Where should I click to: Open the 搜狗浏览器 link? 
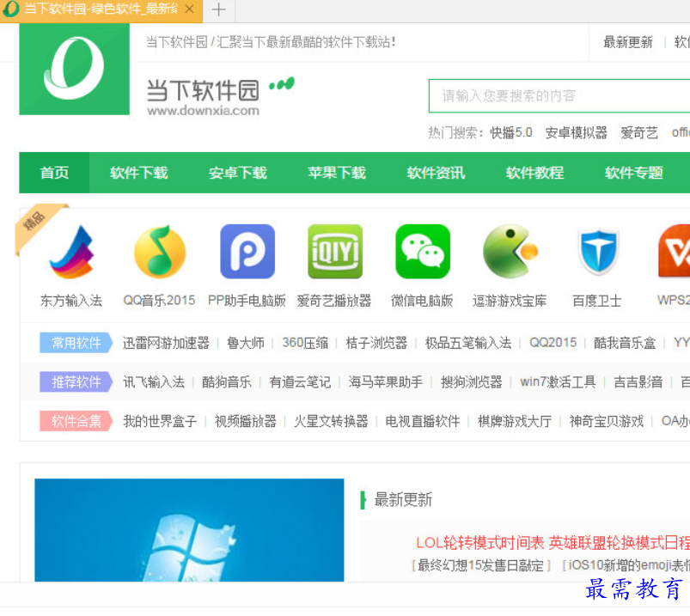471,382
